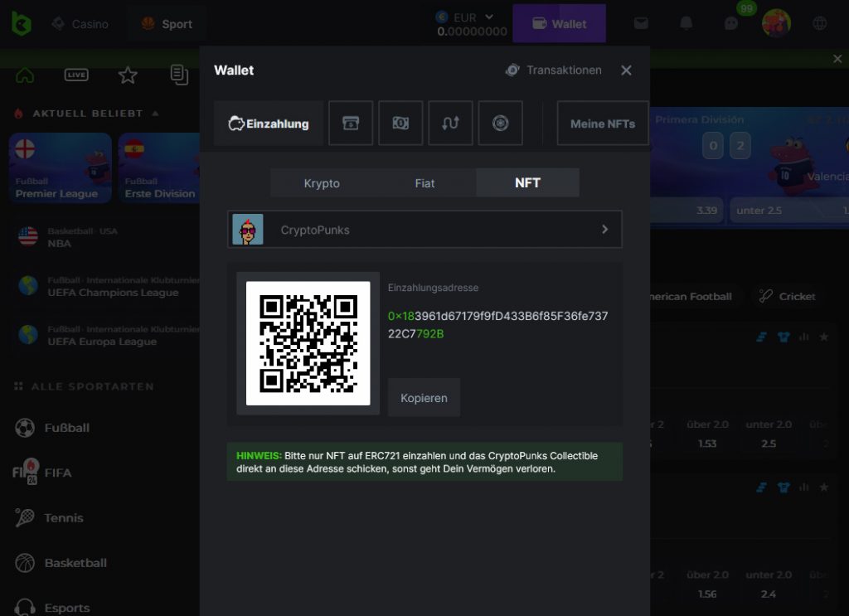Select the NFT tab

click(527, 182)
